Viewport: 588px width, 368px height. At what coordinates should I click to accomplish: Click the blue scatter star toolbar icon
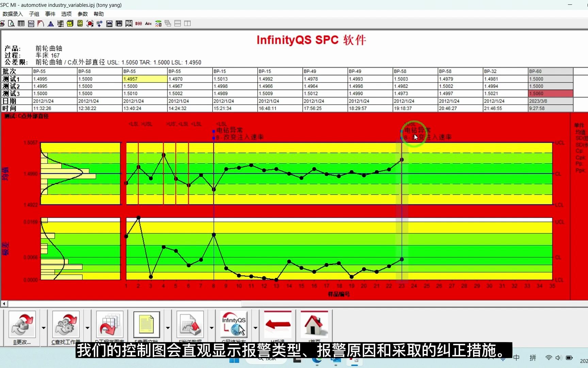(99, 24)
